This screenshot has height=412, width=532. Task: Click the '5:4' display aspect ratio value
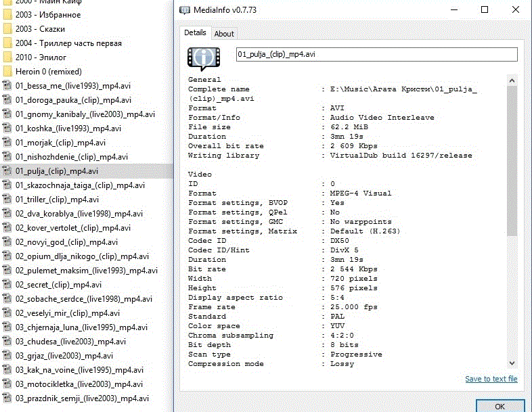point(337,298)
